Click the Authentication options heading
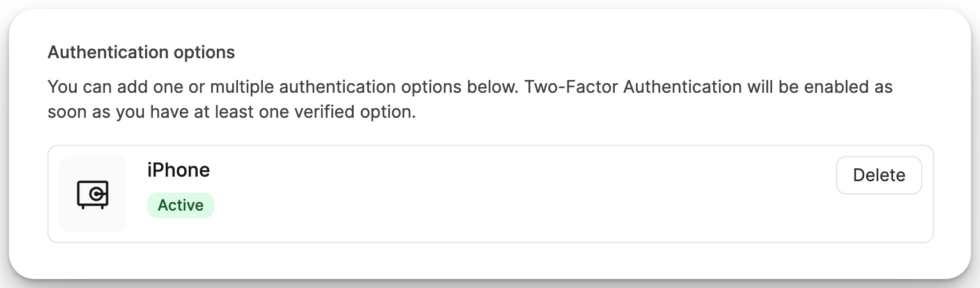The width and height of the screenshot is (980, 288). (141, 52)
